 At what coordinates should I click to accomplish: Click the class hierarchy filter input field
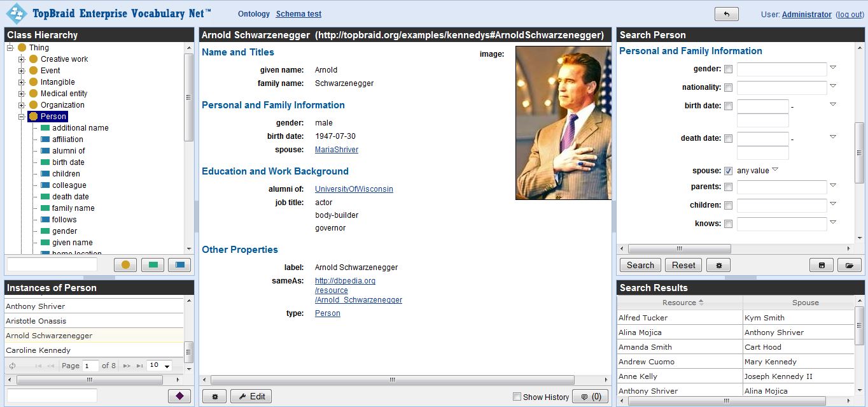click(x=52, y=265)
